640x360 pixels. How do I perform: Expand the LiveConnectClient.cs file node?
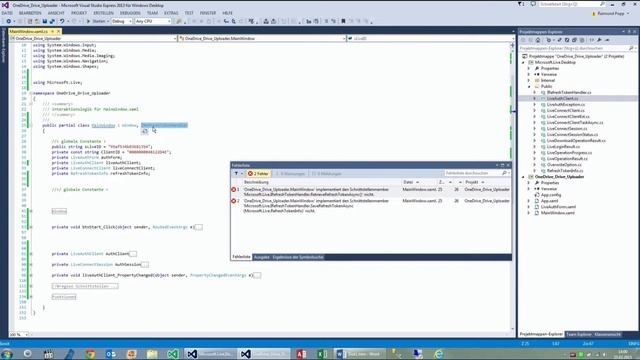[535, 111]
